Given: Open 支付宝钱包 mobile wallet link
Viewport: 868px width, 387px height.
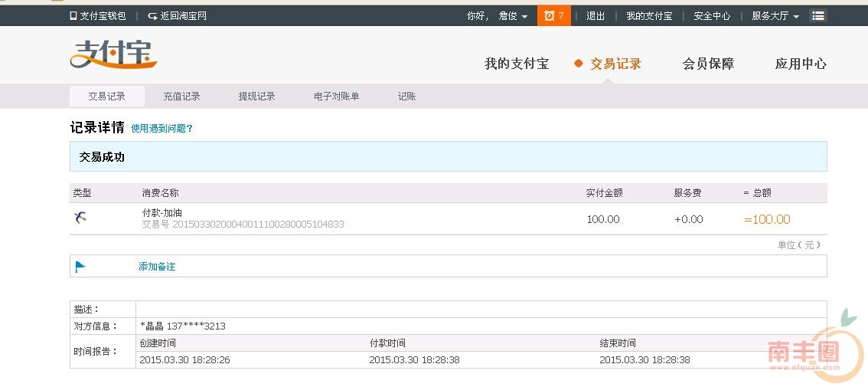Looking at the screenshot, I should pos(98,16).
